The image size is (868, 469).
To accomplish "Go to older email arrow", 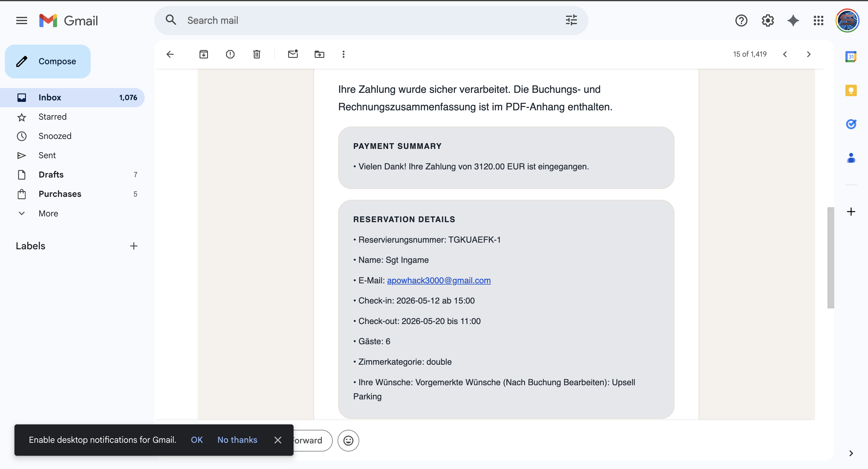I will point(808,54).
